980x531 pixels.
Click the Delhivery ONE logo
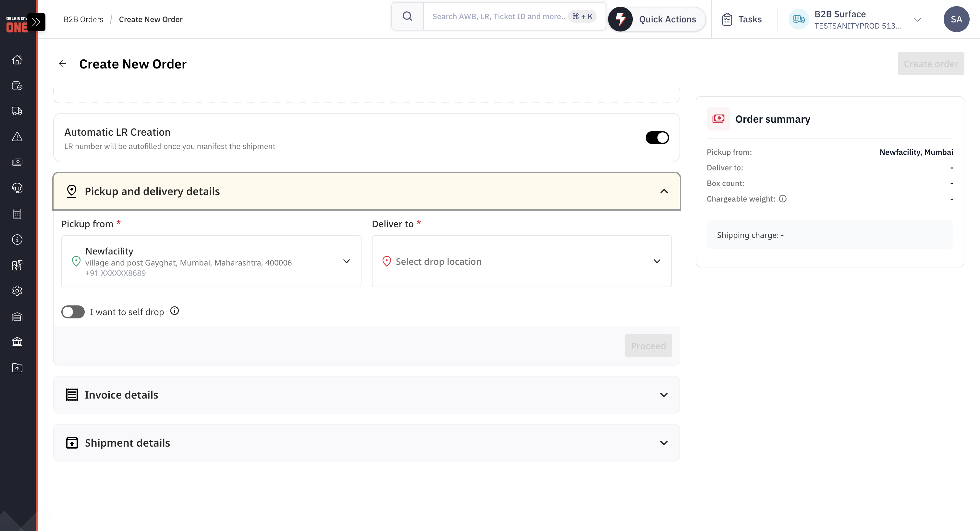tap(17, 24)
